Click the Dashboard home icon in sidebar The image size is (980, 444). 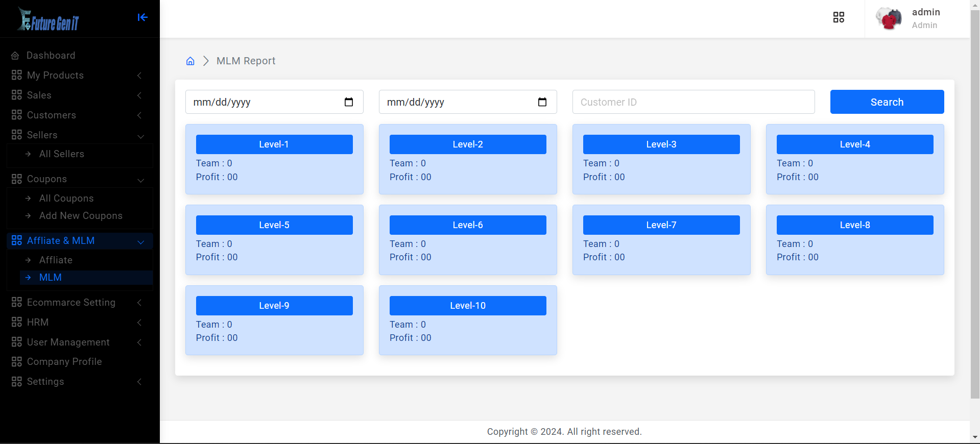click(15, 56)
